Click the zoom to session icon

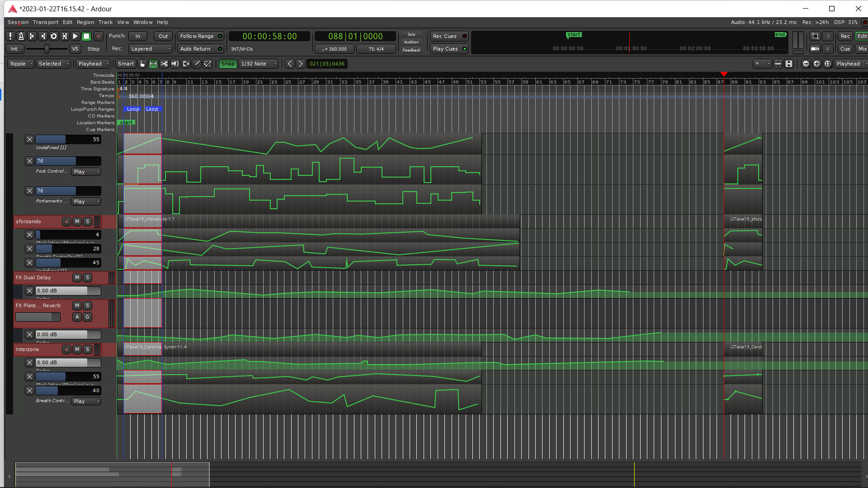(x=828, y=64)
